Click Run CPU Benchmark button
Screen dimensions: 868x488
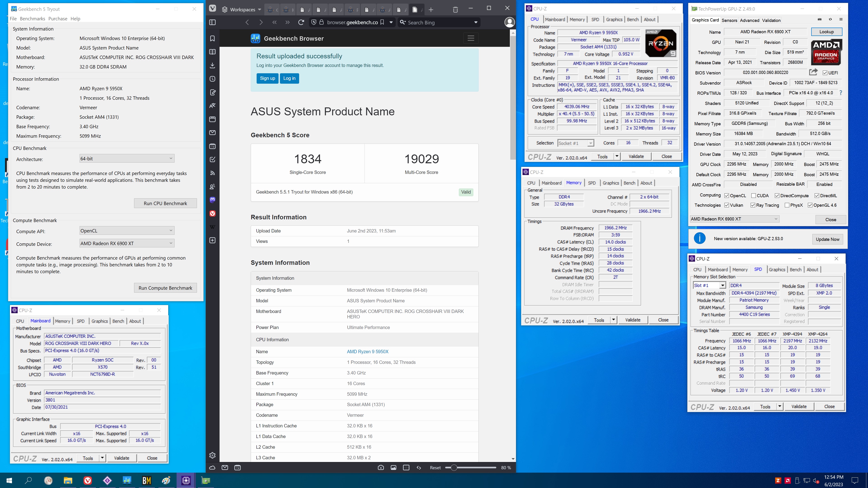[x=166, y=204]
